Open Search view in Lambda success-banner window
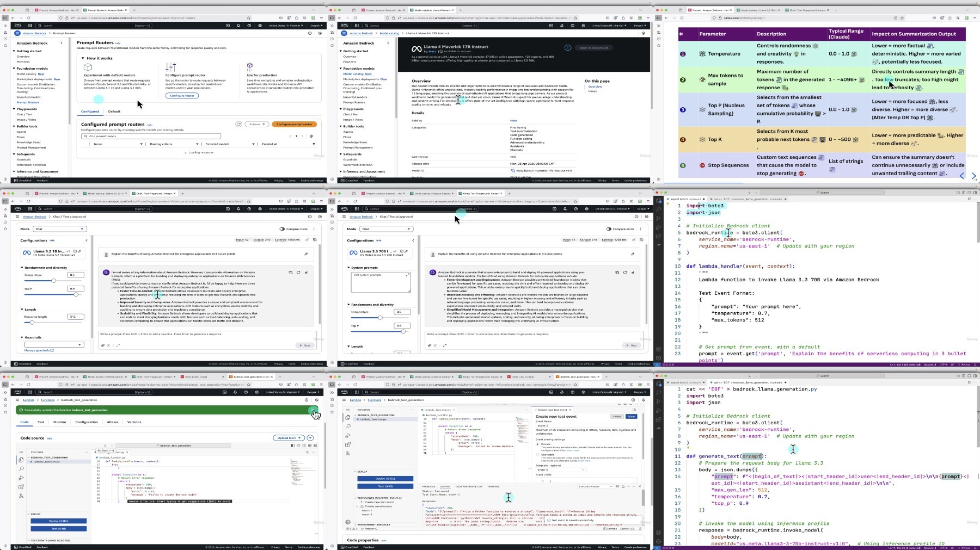Screen dimensions: 980x550 [21, 469]
